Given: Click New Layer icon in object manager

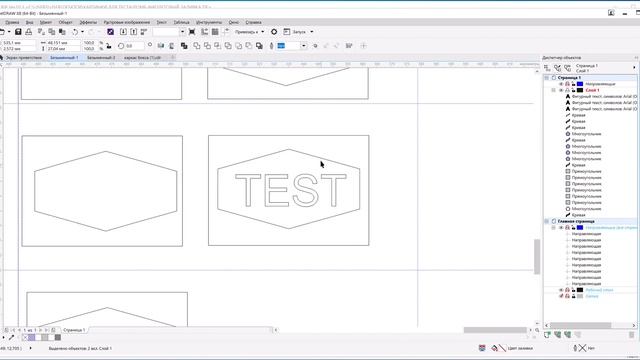Looking at the screenshot, I should [x=547, y=335].
